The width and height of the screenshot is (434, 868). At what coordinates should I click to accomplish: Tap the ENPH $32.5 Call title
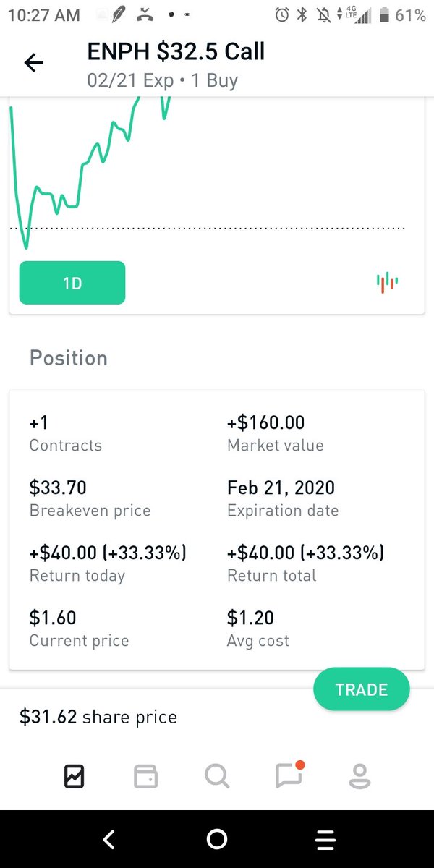point(176,51)
